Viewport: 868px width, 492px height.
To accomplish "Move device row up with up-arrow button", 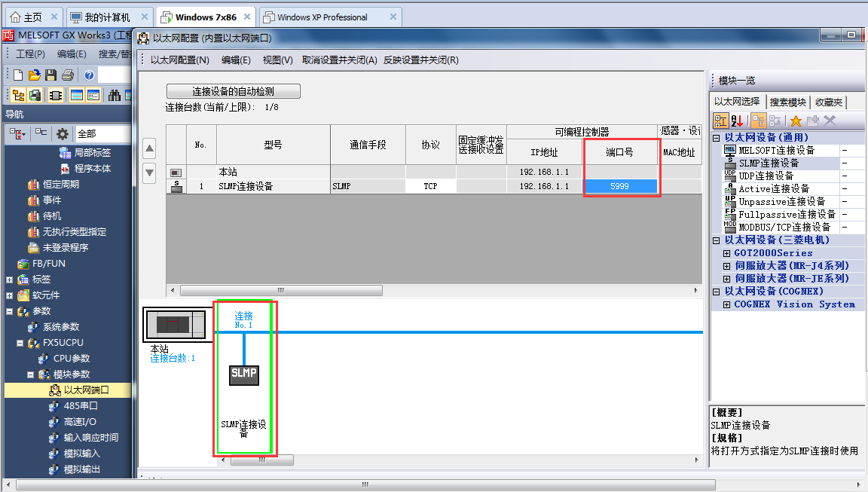I will coord(149,148).
